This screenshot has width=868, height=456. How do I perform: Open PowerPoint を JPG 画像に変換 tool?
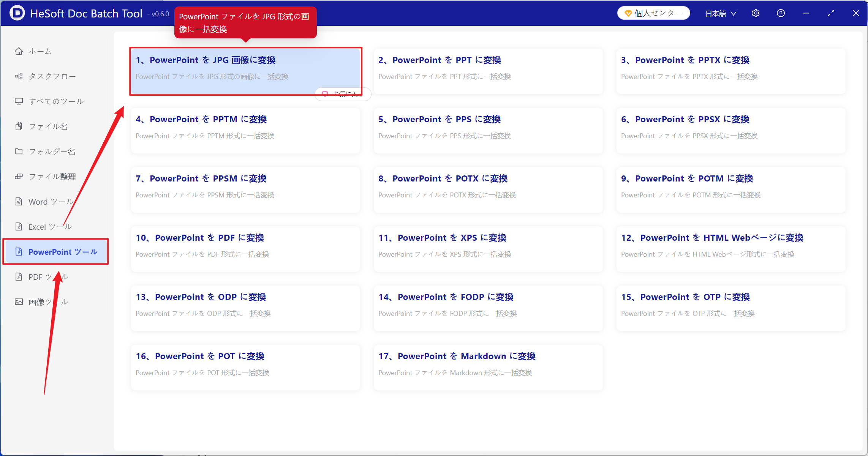tap(245, 71)
